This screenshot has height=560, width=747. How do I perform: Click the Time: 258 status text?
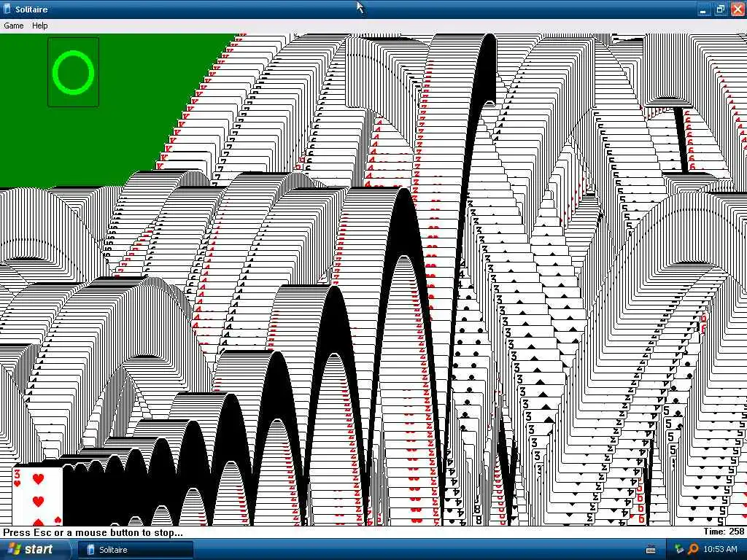tap(723, 532)
